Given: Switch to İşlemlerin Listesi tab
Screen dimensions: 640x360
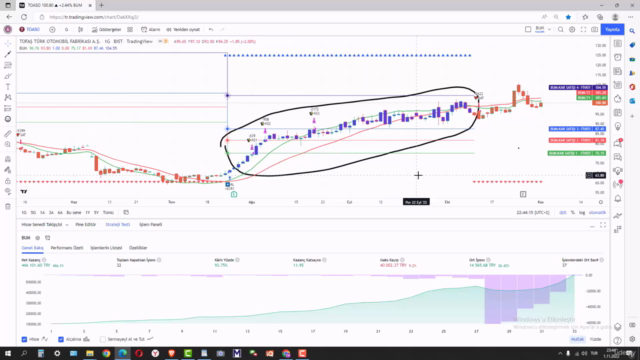Looking at the screenshot, I should 106,248.
